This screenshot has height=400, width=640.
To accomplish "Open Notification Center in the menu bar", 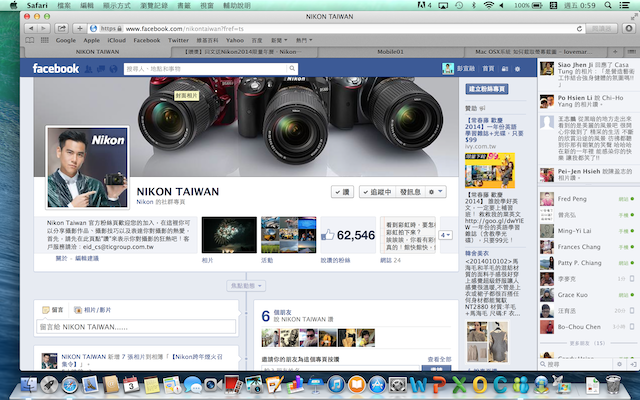I will point(624,5).
